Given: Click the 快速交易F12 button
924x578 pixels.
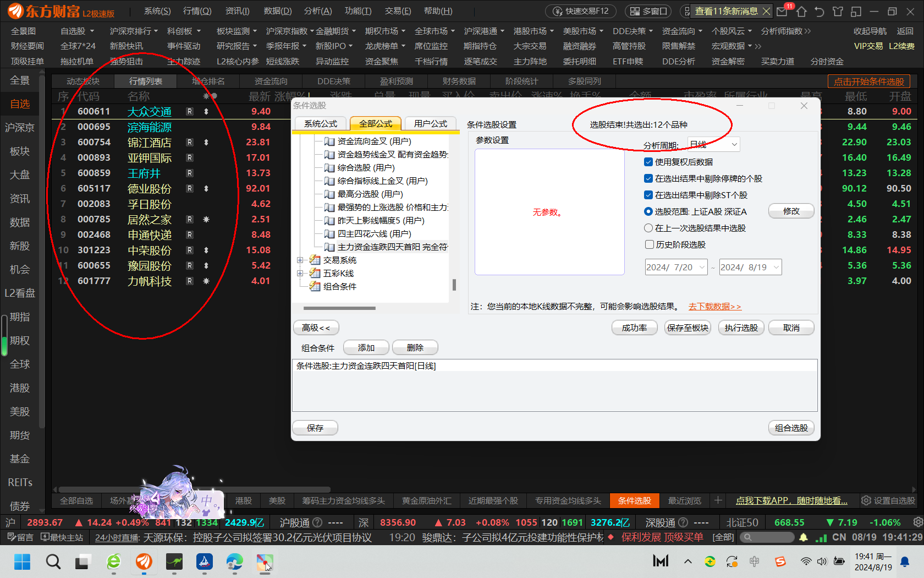Looking at the screenshot, I should (x=581, y=11).
